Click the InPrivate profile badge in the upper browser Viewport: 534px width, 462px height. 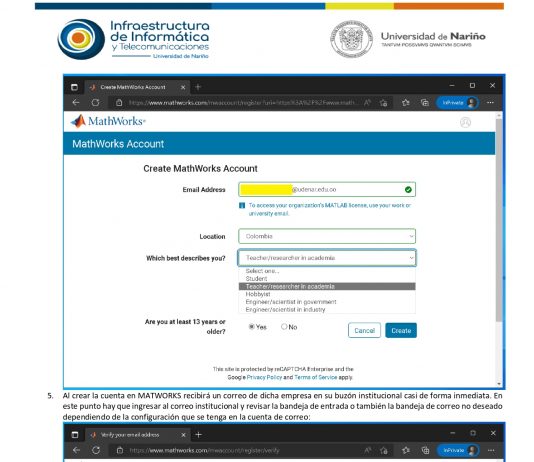click(x=458, y=102)
